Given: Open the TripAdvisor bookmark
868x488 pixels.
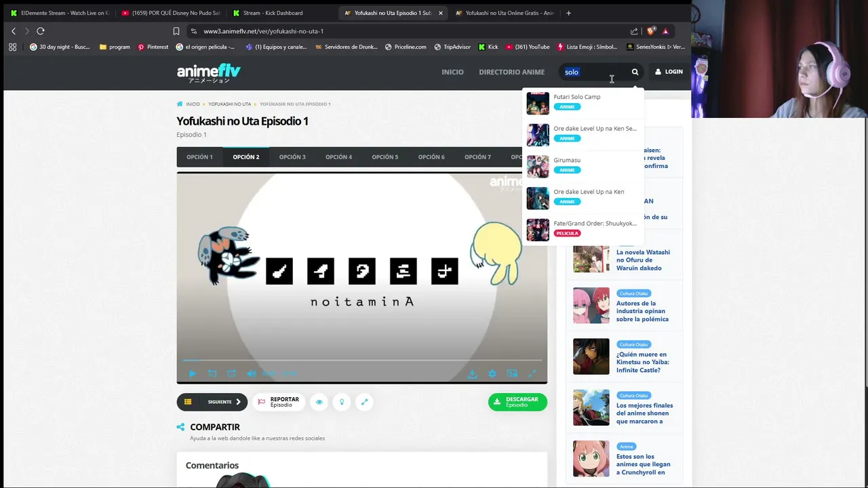Looking at the screenshot, I should coord(452,47).
